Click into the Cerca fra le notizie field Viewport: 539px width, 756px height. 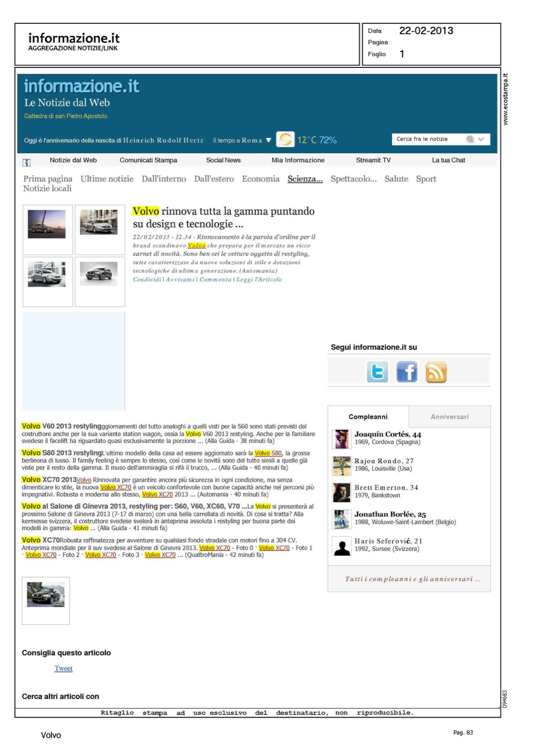click(x=428, y=139)
